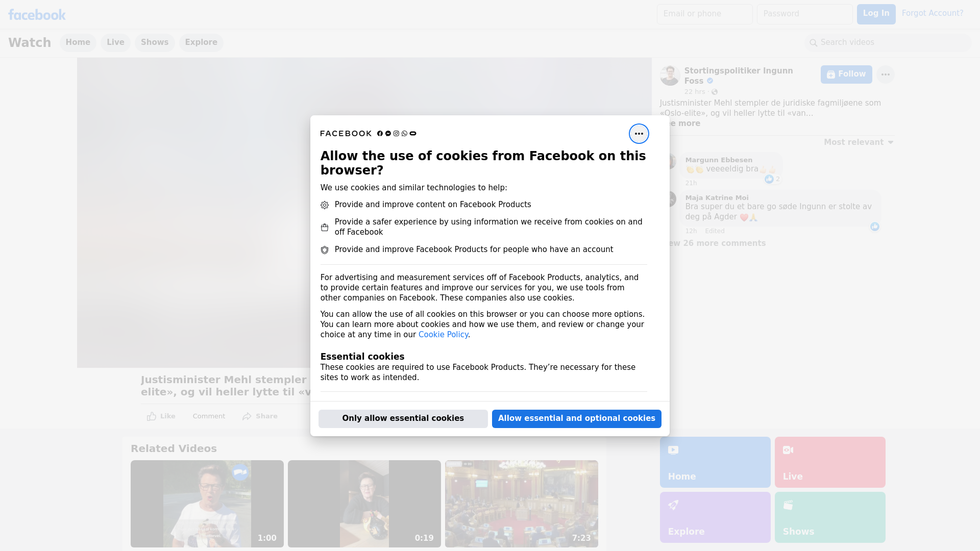The width and height of the screenshot is (980, 551).
Task: Click Allow essential and optional cookies
Action: (x=577, y=419)
